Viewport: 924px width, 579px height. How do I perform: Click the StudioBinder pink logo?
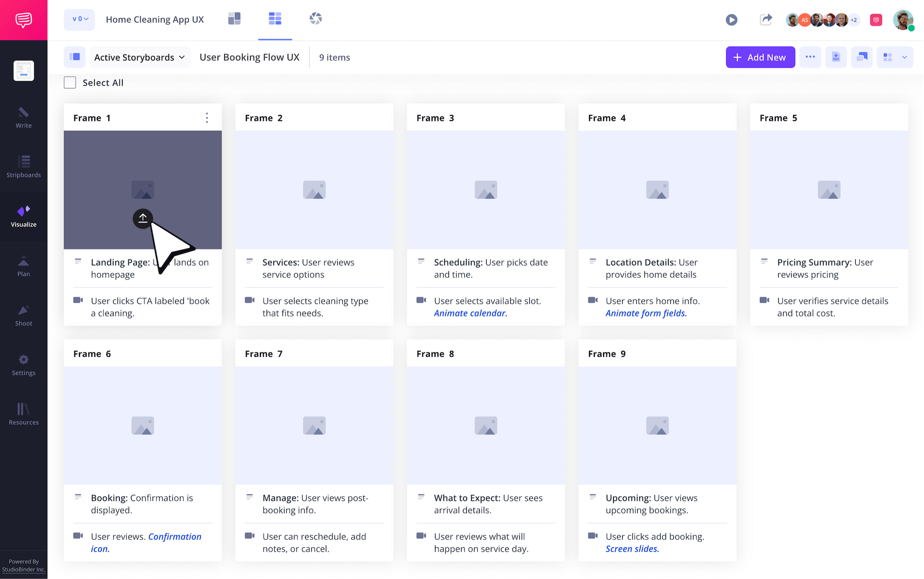pyautogui.click(x=23, y=19)
